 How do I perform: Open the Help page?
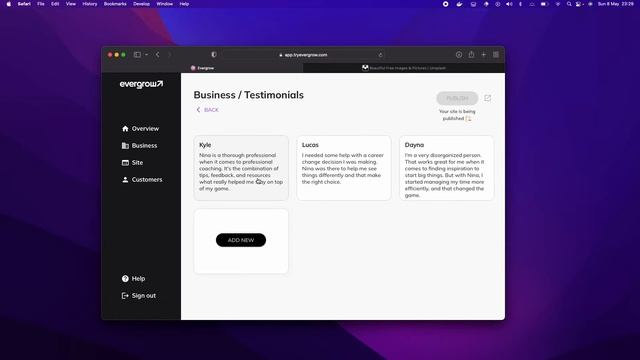pos(133,279)
